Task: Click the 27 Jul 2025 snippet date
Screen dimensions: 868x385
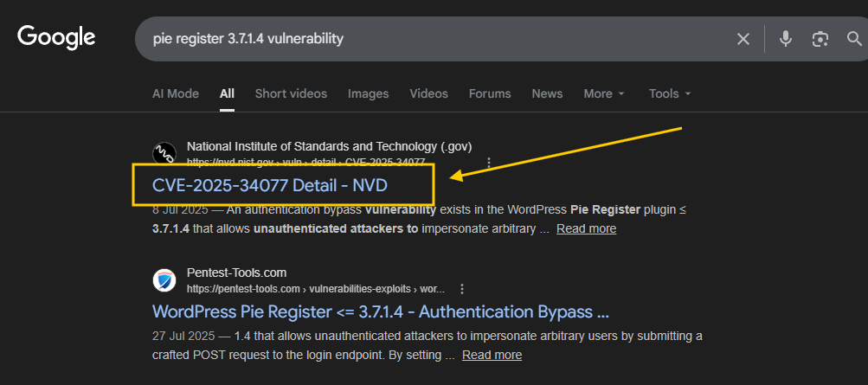Action: tap(183, 336)
